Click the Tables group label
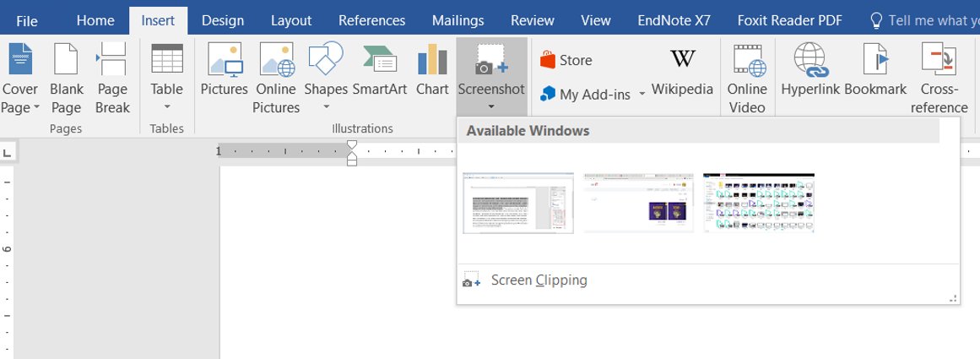This screenshot has height=359, width=980. coord(167,128)
